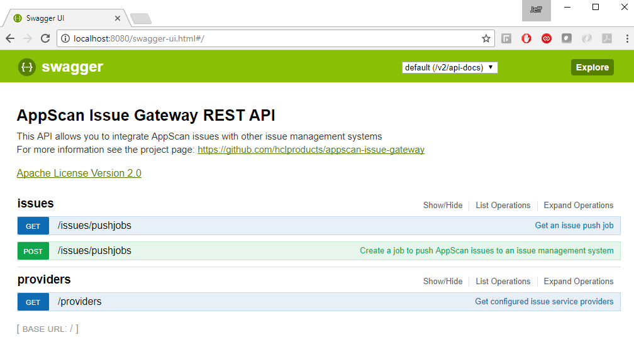The image size is (634, 364).
Task: Click the gray PDF extension icon
Action: coord(607,38)
